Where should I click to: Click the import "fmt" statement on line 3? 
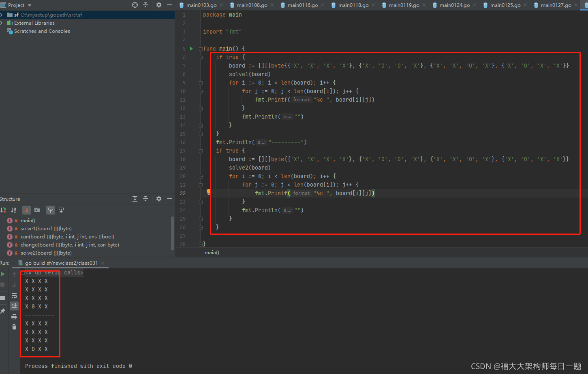222,32
